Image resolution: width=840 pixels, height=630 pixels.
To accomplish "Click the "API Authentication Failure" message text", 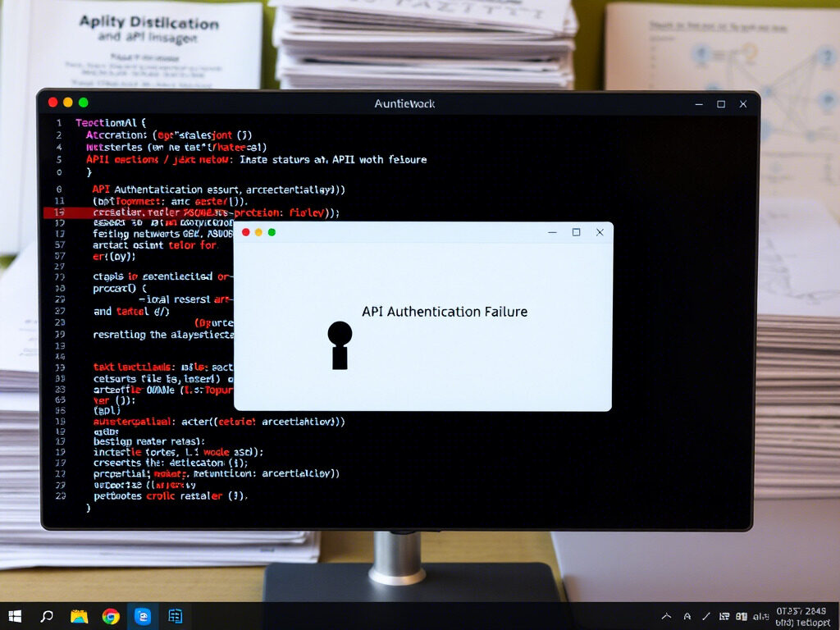I will (x=444, y=312).
